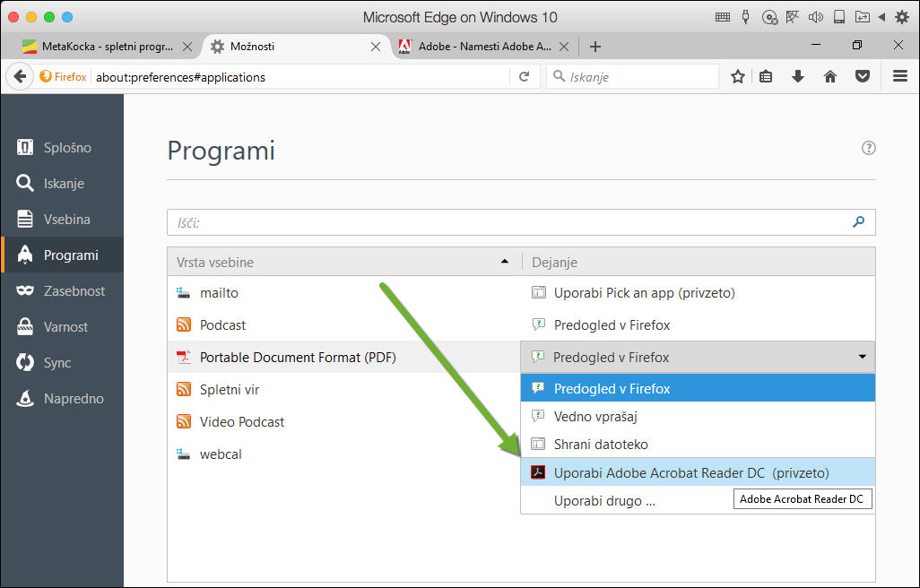This screenshot has height=588, width=920.
Task: Open Napredno settings section
Action: tap(62, 398)
